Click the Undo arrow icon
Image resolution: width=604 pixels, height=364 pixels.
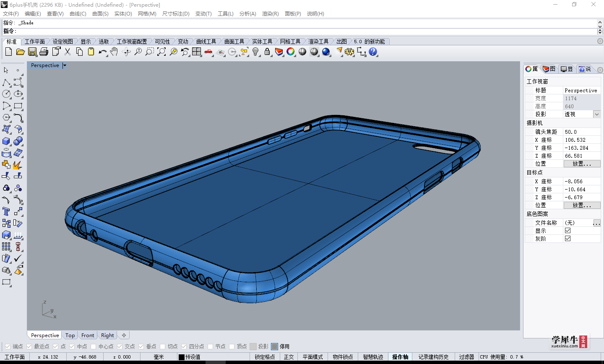pos(103,52)
